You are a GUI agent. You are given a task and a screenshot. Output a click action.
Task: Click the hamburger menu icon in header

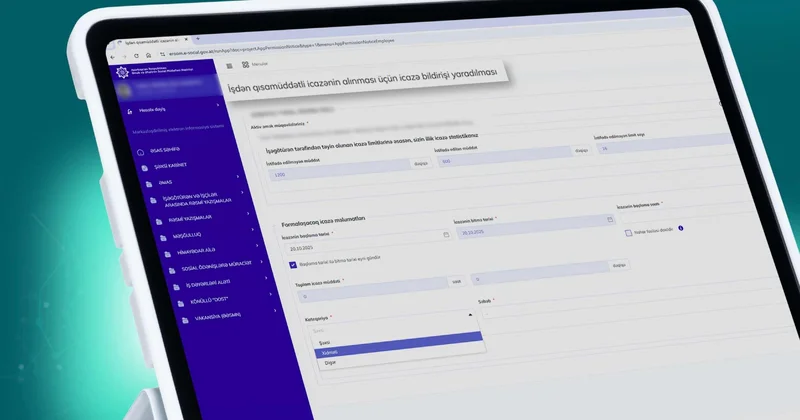(229, 65)
